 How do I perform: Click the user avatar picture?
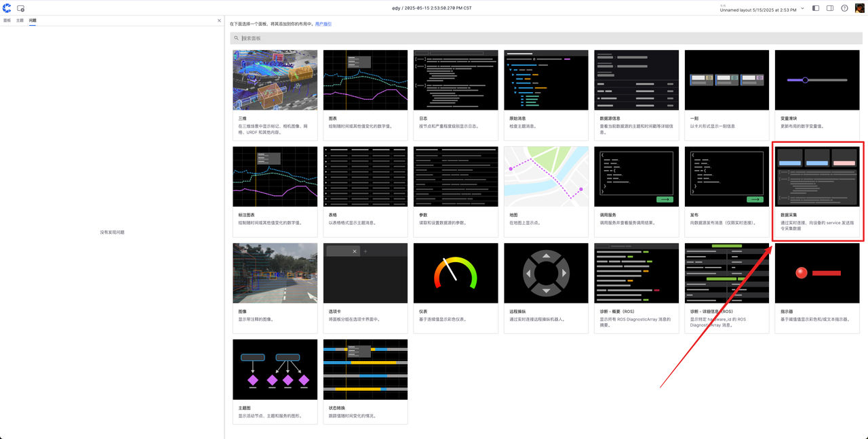tap(859, 8)
